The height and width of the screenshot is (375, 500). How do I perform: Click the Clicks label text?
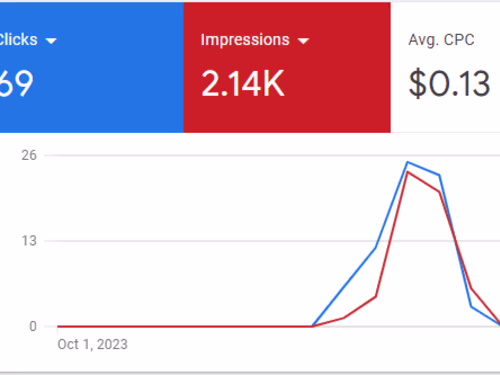[18, 40]
